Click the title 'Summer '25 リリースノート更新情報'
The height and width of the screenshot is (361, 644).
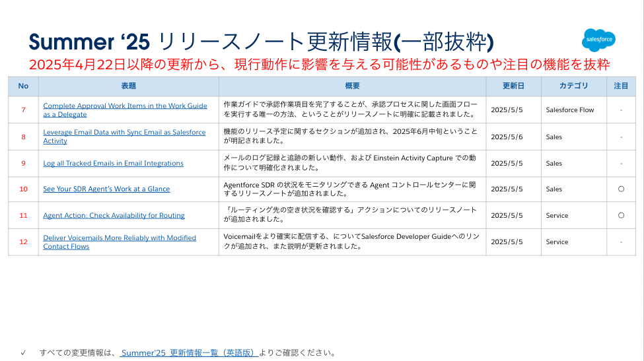261,42
